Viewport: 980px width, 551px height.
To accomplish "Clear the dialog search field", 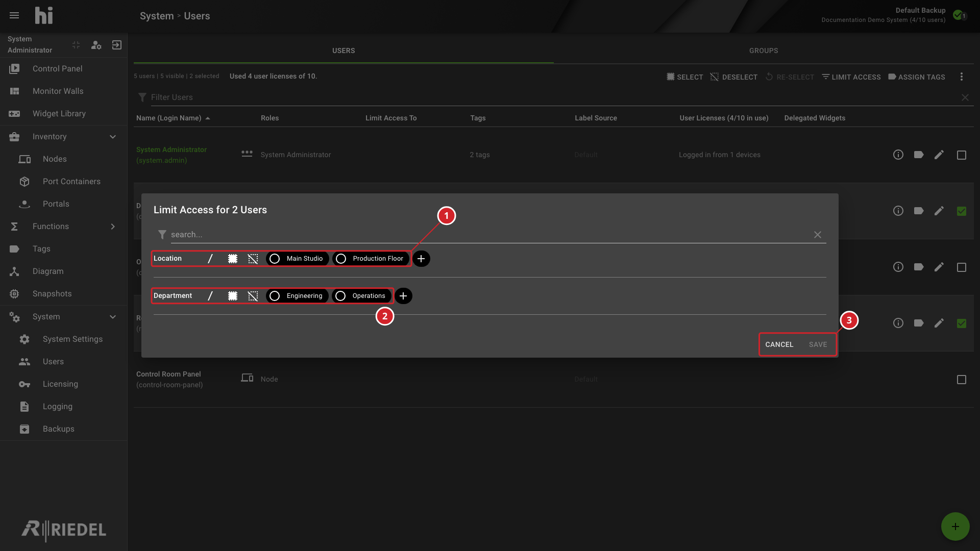I will click(x=818, y=235).
